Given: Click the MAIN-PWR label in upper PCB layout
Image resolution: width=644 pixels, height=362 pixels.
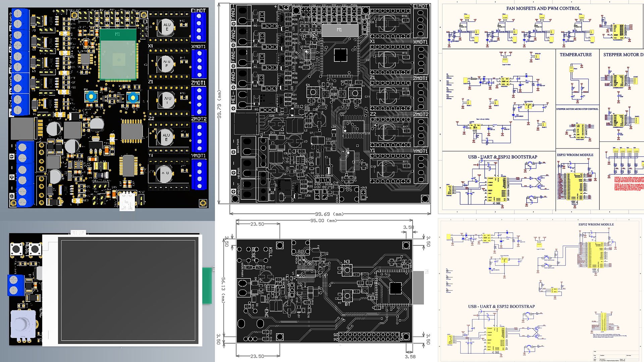Looking at the screenshot, I should 238,146.
